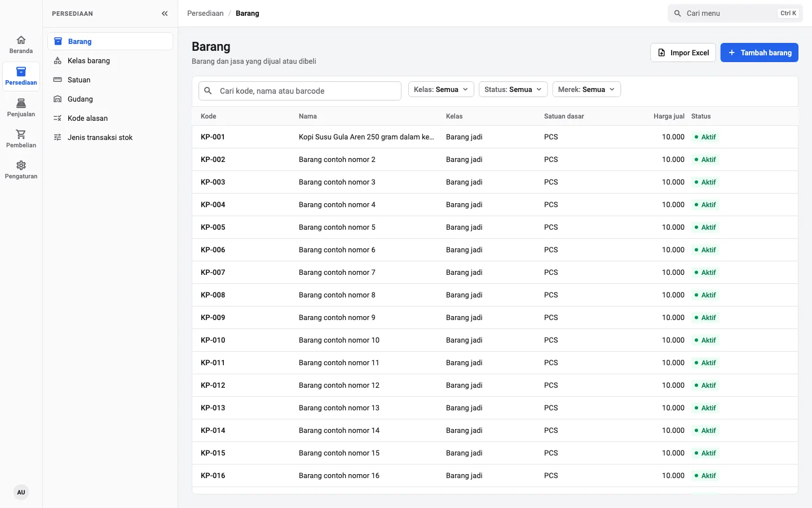Focus the Cari kode, nama atau barcode field
812x508 pixels.
(x=300, y=91)
